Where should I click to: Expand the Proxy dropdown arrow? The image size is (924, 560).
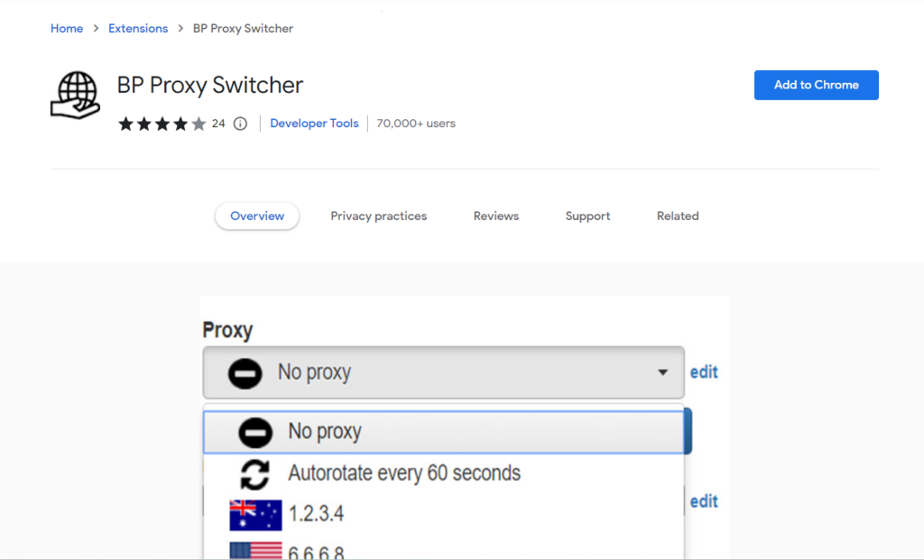664,372
